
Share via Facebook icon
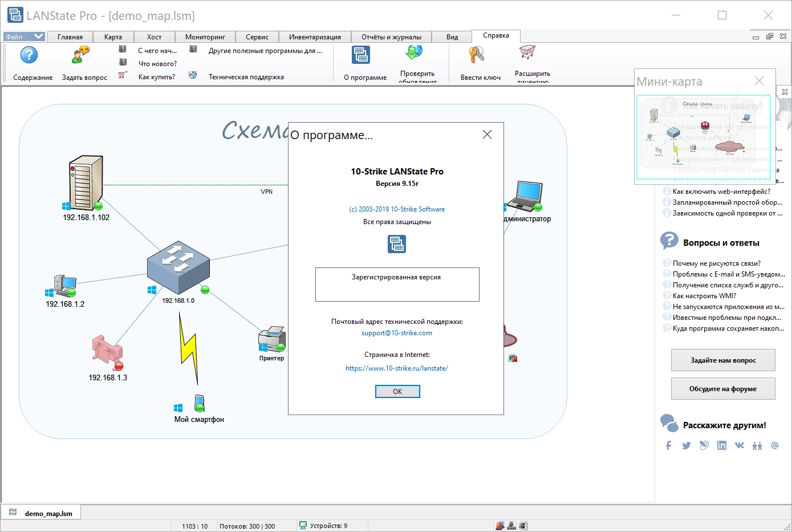(x=669, y=445)
